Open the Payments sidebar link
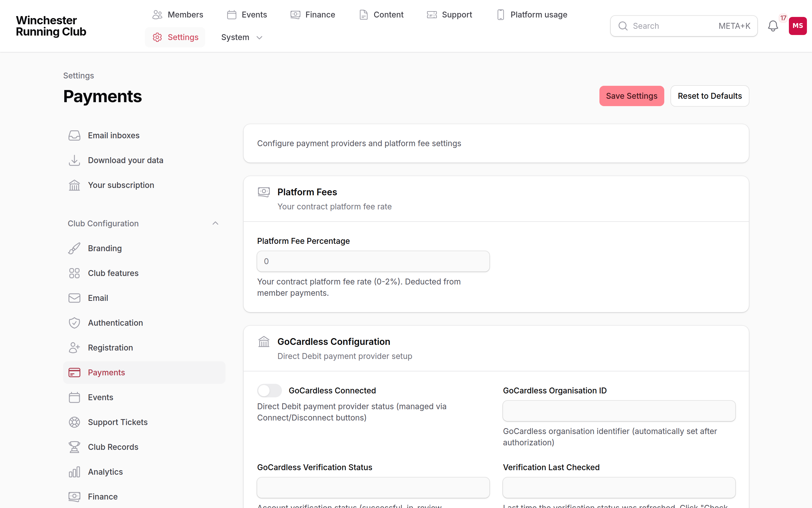 point(144,373)
